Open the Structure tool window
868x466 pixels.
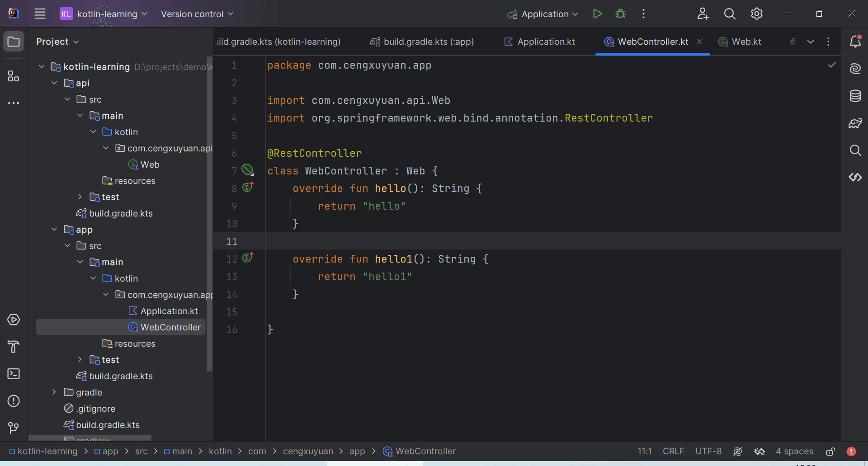tap(14, 76)
